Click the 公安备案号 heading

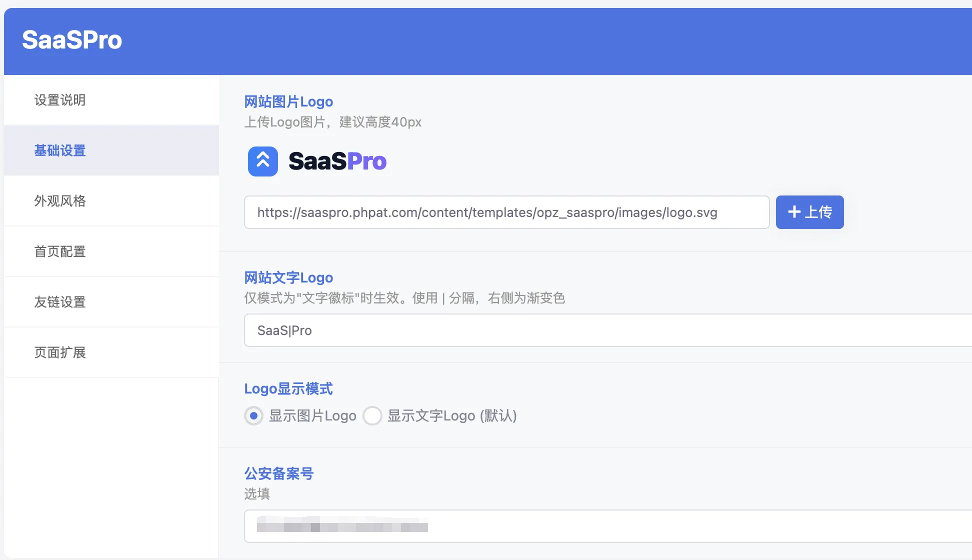pyautogui.click(x=278, y=473)
